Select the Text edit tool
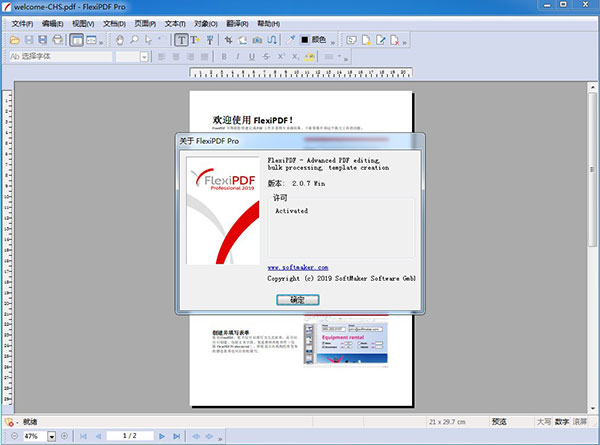 coord(181,40)
